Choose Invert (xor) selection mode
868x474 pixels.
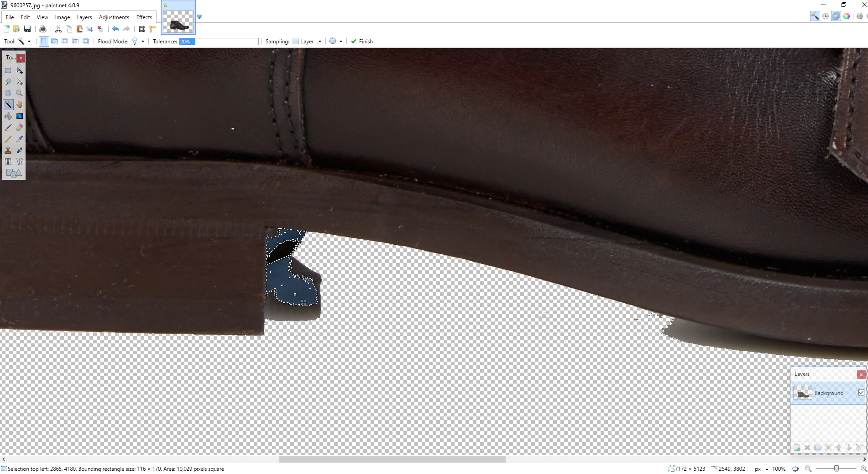(86, 41)
